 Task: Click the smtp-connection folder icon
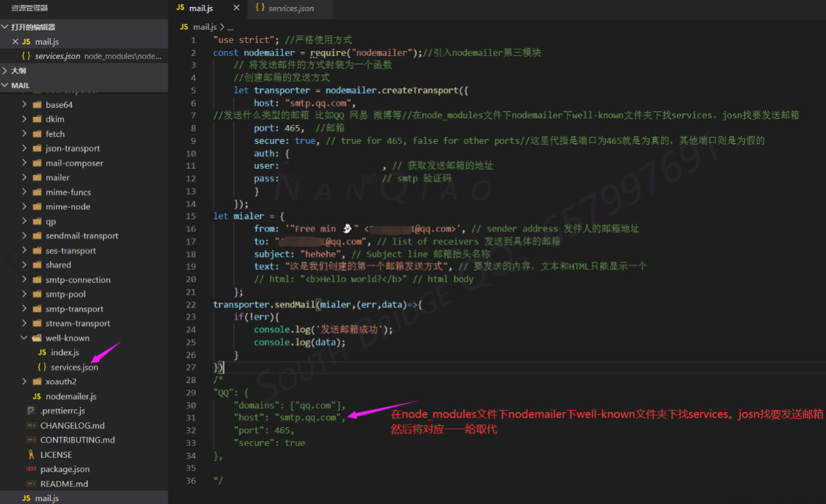[x=37, y=280]
